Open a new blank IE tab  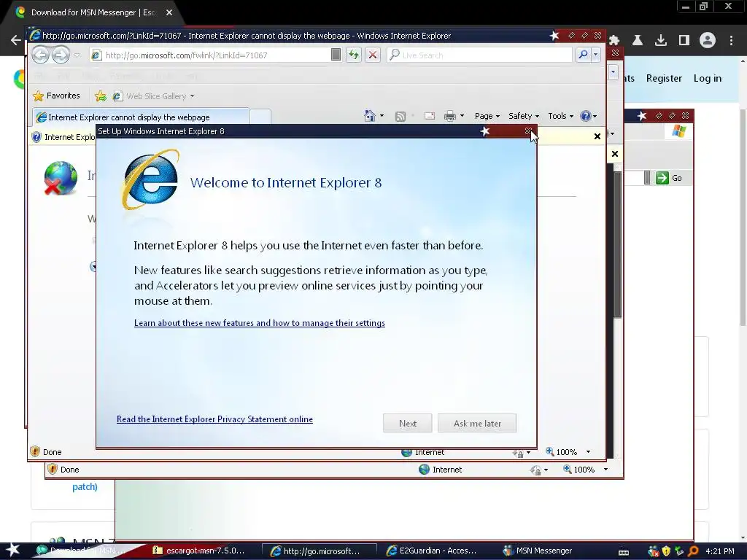(x=260, y=117)
